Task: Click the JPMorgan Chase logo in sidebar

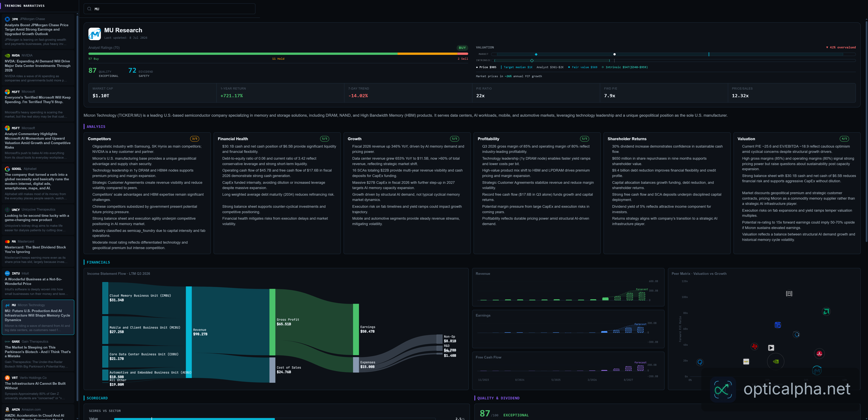Action: (x=7, y=19)
